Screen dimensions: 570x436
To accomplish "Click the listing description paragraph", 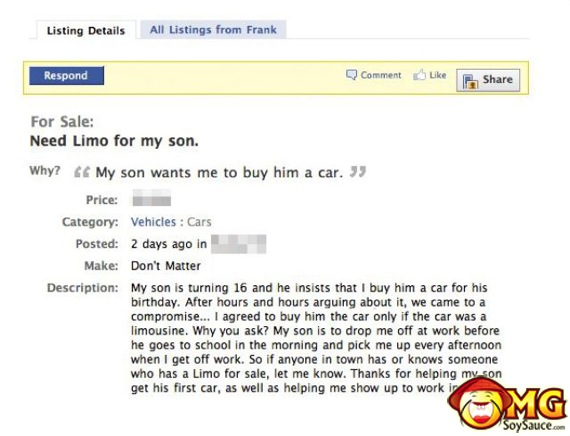I will [316, 338].
